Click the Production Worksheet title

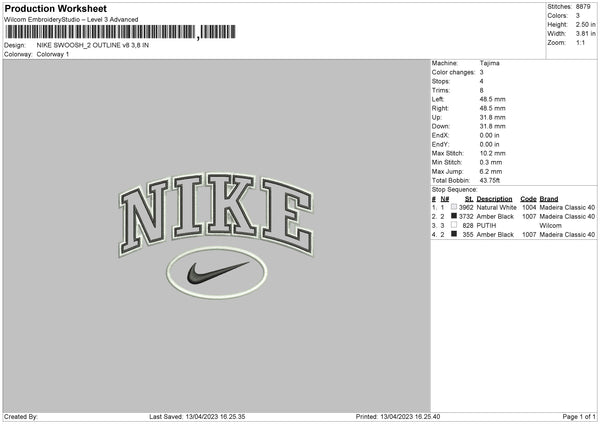coord(56,8)
